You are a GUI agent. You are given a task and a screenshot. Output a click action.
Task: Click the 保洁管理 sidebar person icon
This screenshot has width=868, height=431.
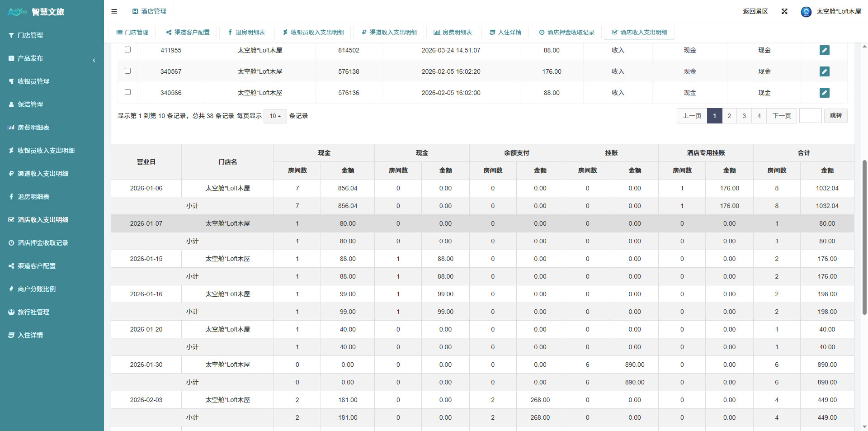click(x=11, y=104)
